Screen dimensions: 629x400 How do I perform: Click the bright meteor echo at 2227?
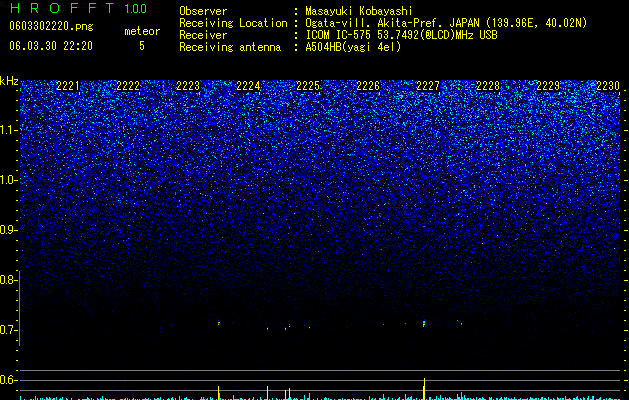click(x=424, y=323)
